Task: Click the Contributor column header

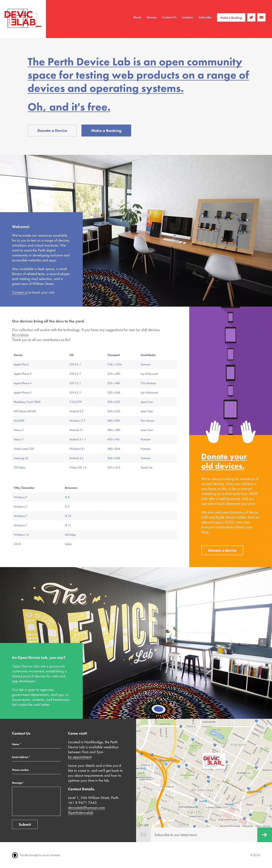Action: [x=148, y=355]
